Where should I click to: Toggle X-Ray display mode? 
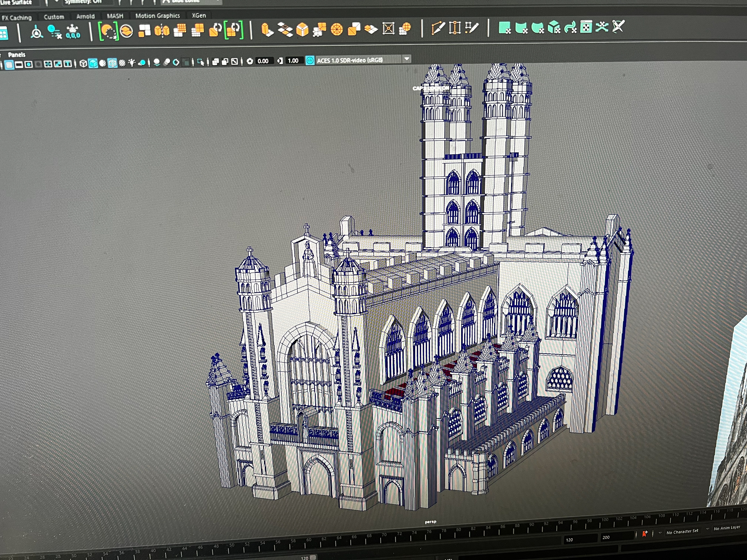215,62
